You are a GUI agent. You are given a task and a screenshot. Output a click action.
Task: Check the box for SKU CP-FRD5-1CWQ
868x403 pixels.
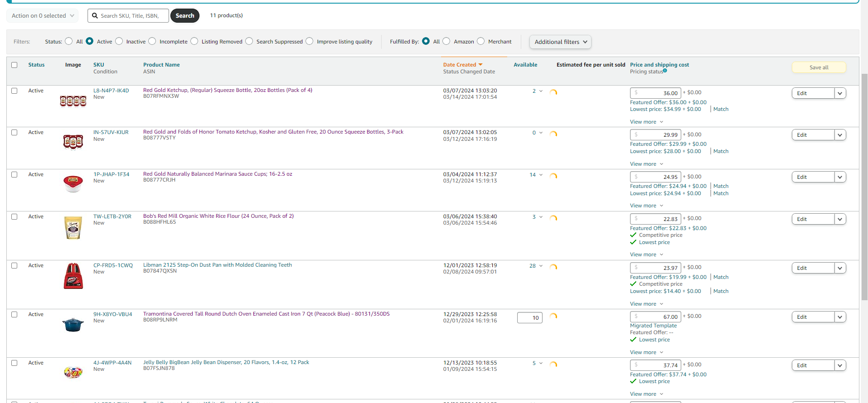15,265
